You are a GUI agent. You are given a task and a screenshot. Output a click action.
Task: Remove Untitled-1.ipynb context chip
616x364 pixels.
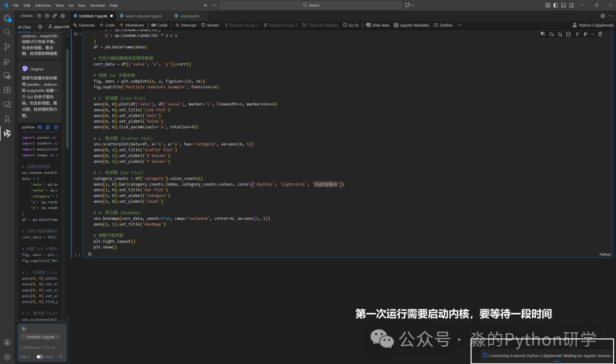58,337
